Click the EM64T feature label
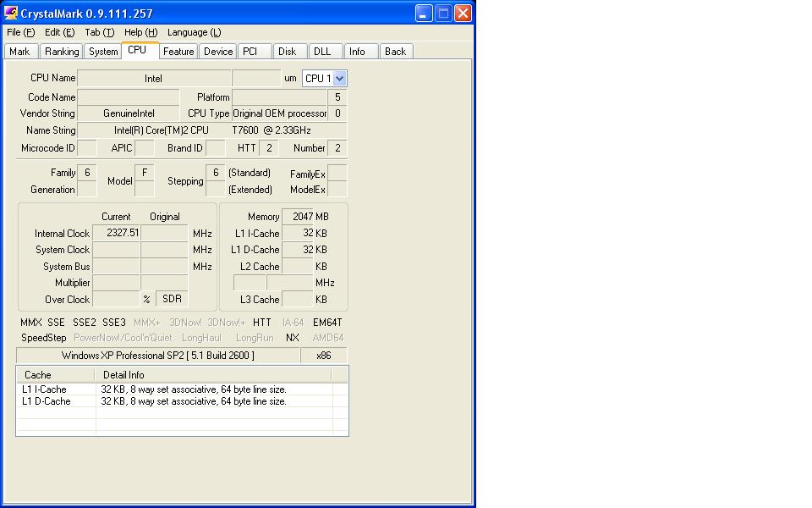The image size is (812, 508). (327, 323)
